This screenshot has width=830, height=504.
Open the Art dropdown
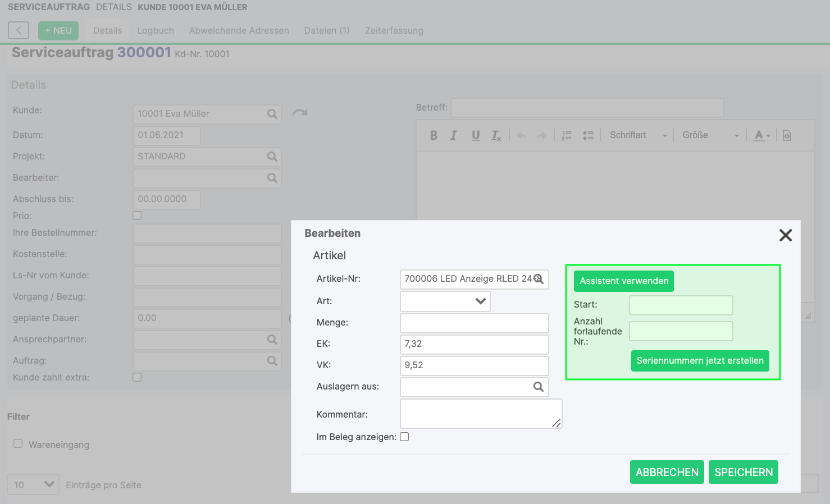pos(445,301)
